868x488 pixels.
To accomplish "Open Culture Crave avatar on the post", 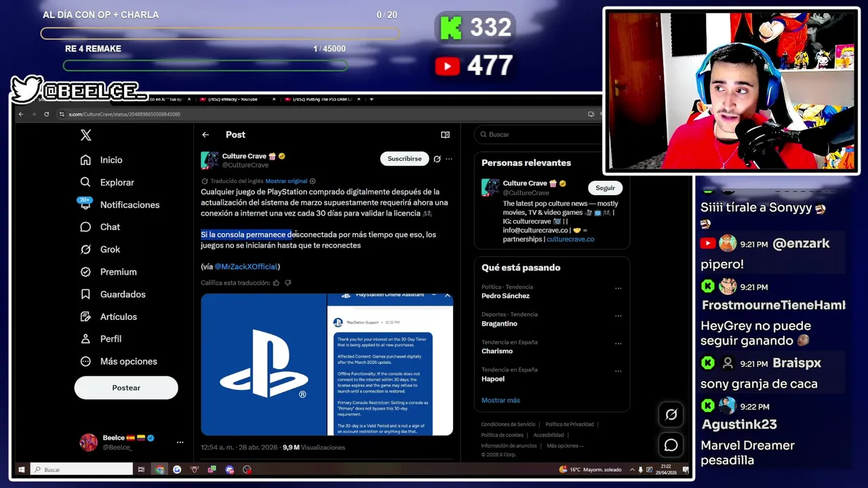I will click(x=210, y=160).
